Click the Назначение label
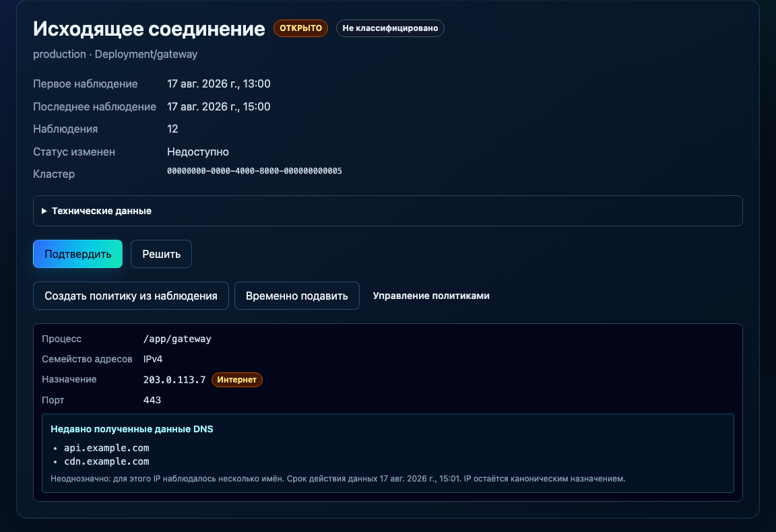The image size is (776, 532). coord(69,380)
